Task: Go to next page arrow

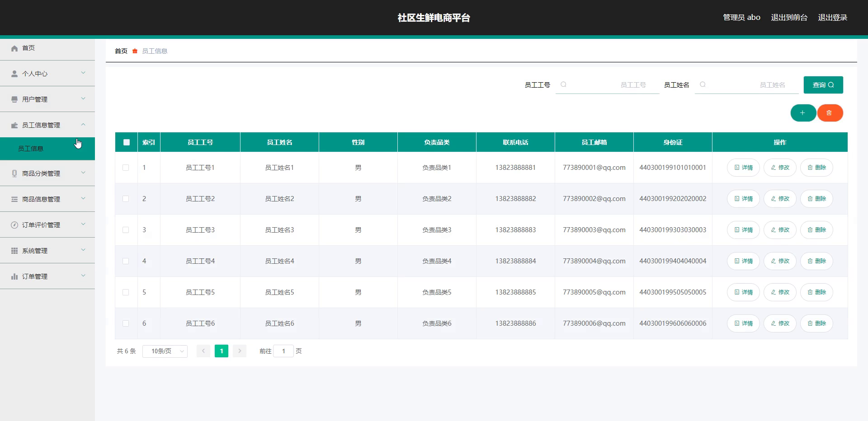Action: click(x=240, y=351)
